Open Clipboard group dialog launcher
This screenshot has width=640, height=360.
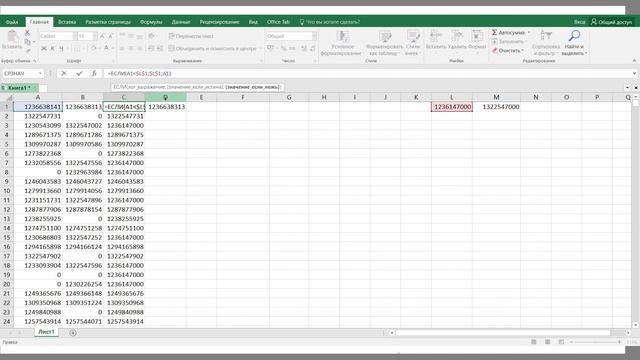click(x=35, y=61)
